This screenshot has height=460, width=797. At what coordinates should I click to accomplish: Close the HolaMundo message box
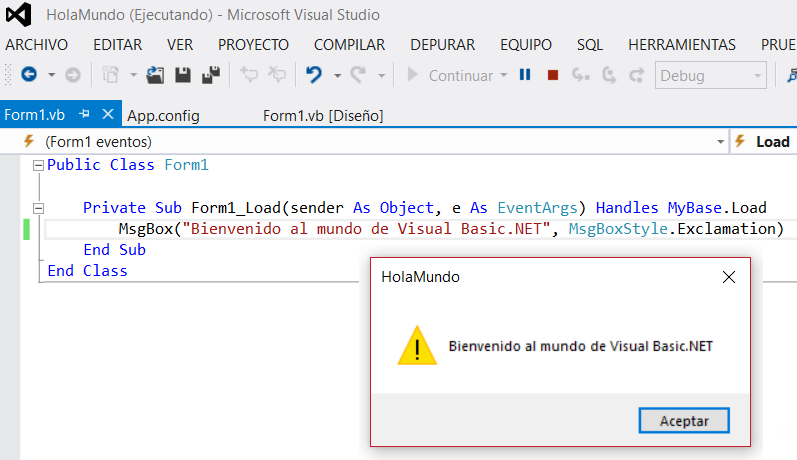pos(729,277)
